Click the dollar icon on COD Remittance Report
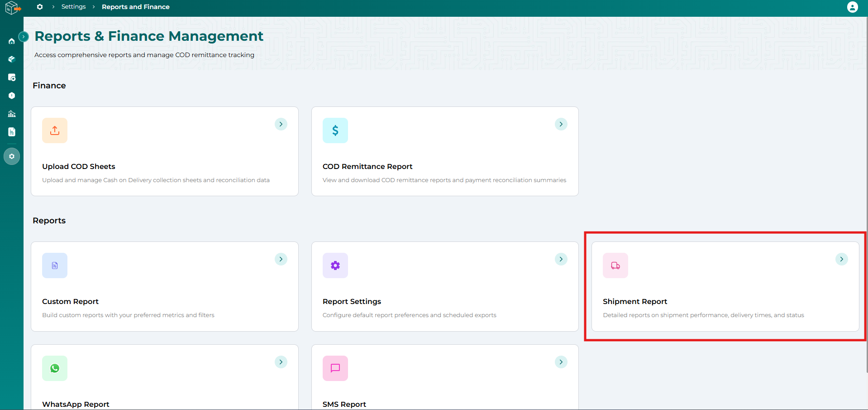This screenshot has width=868, height=410. click(335, 130)
